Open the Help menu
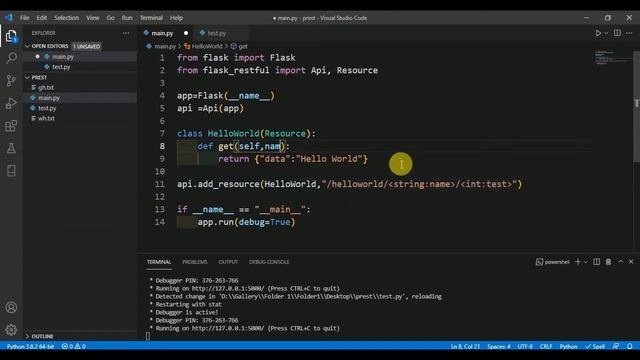 [176, 18]
